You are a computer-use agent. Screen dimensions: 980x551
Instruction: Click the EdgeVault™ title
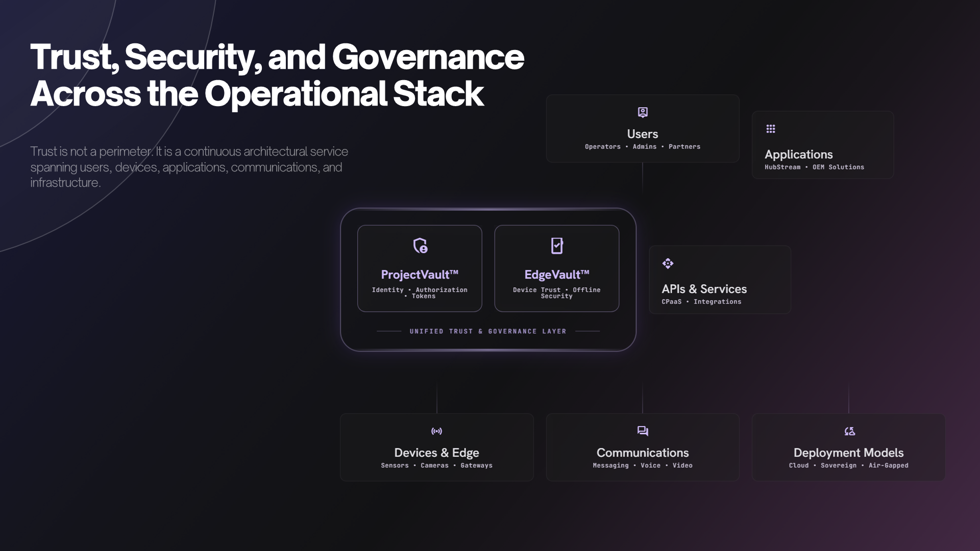557,274
